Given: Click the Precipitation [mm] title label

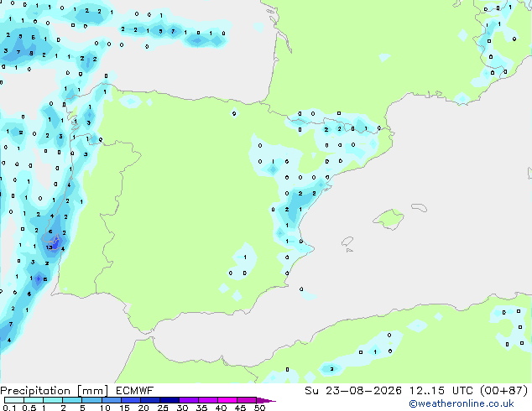Looking at the screenshot, I should [55, 391].
